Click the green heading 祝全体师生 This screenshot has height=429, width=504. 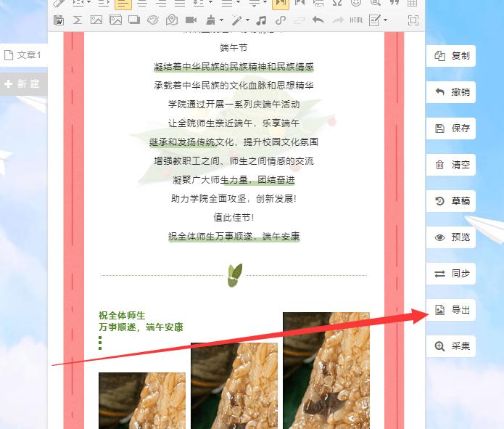pos(122,315)
